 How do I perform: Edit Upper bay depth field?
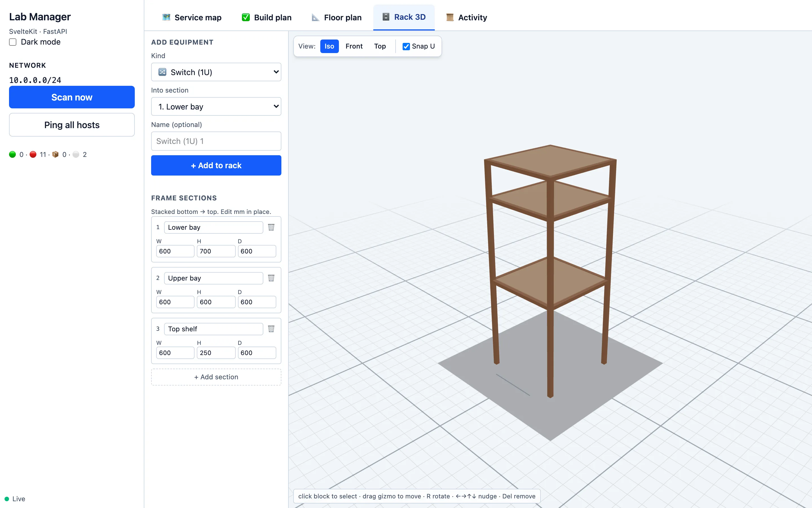(x=257, y=302)
